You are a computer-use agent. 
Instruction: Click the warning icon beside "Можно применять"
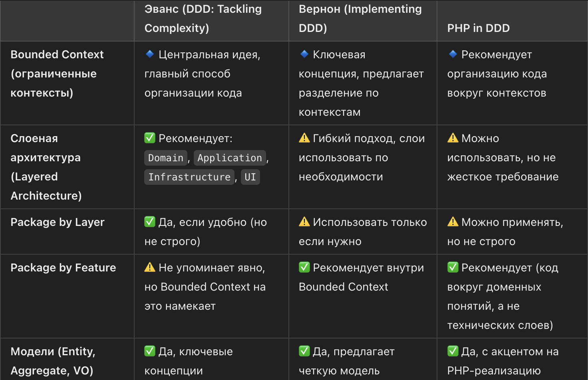[453, 222]
